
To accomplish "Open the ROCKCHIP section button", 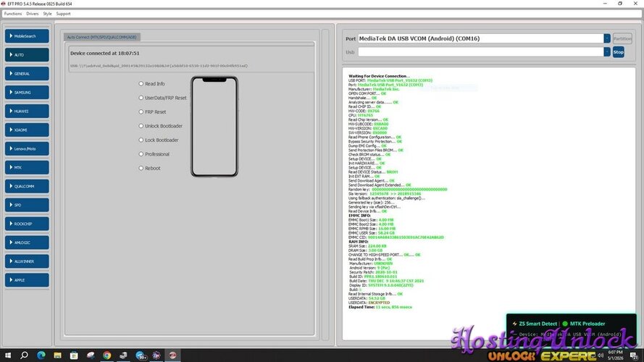I will (x=27, y=224).
